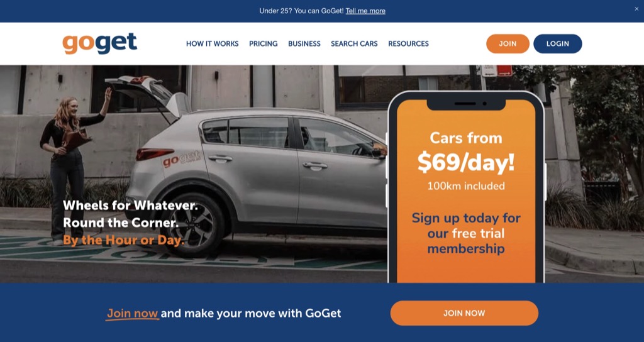Click the Wheels for Whatever headline

(130, 206)
